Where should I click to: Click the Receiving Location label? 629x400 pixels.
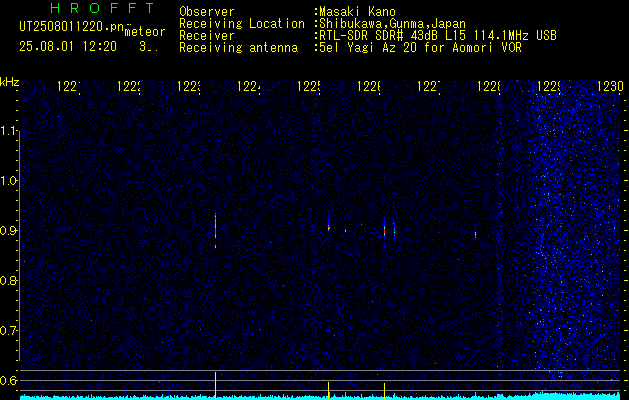(x=242, y=24)
